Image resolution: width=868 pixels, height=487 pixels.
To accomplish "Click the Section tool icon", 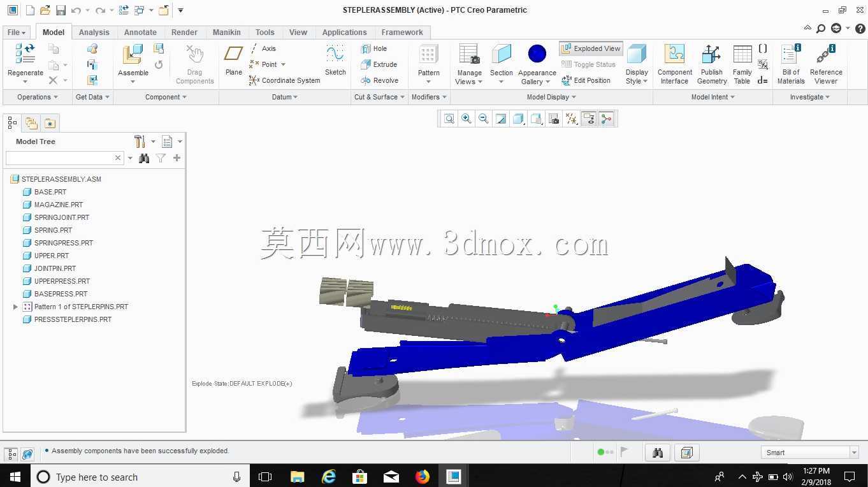I will click(x=502, y=54).
